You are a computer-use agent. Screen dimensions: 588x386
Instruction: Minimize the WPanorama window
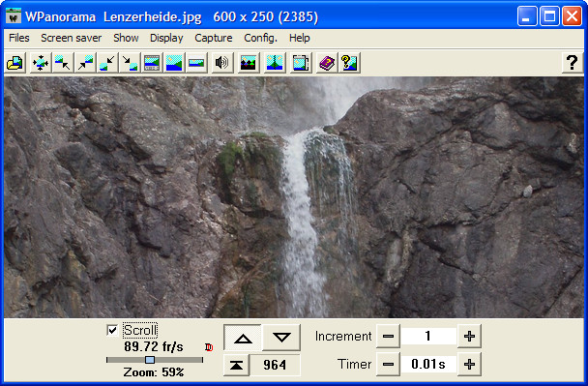pos(527,16)
